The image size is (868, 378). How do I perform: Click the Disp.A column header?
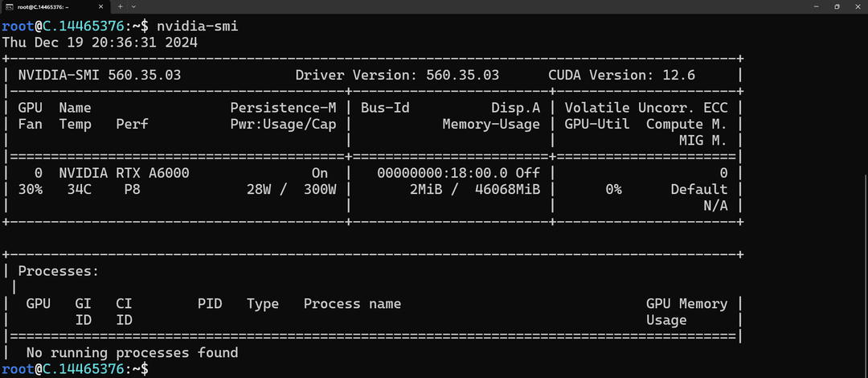coord(515,108)
